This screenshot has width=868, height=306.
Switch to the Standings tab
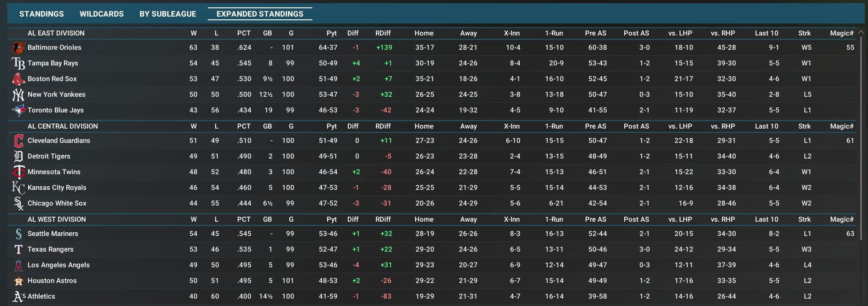pyautogui.click(x=41, y=14)
